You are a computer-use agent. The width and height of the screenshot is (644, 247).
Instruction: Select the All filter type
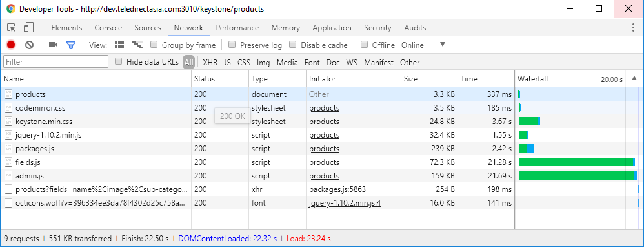[188, 63]
